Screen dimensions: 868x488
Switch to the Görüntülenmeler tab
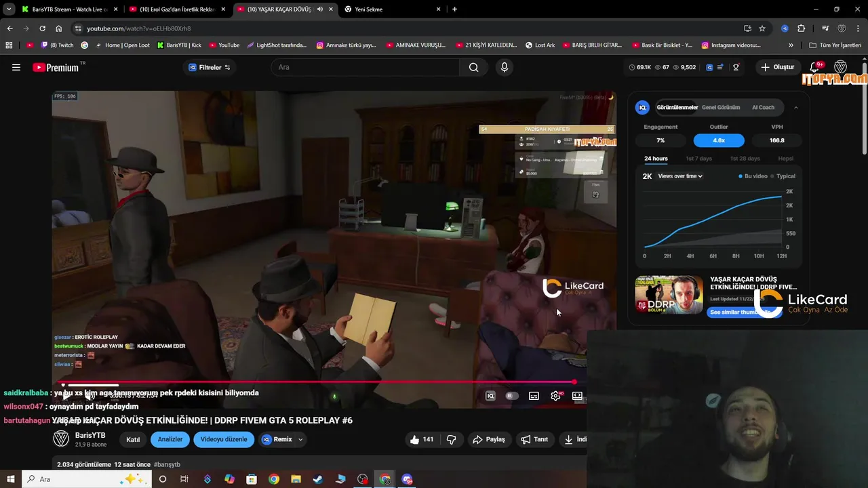(677, 107)
